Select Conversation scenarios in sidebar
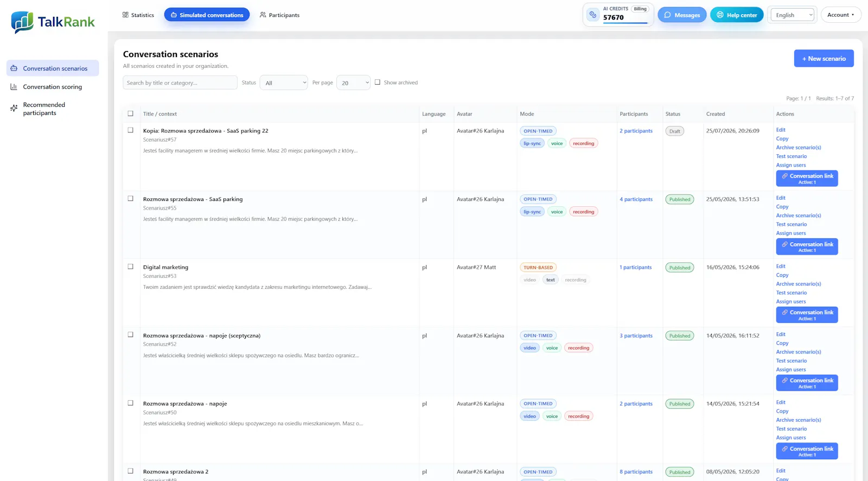Image resolution: width=868 pixels, height=481 pixels. pos(53,68)
